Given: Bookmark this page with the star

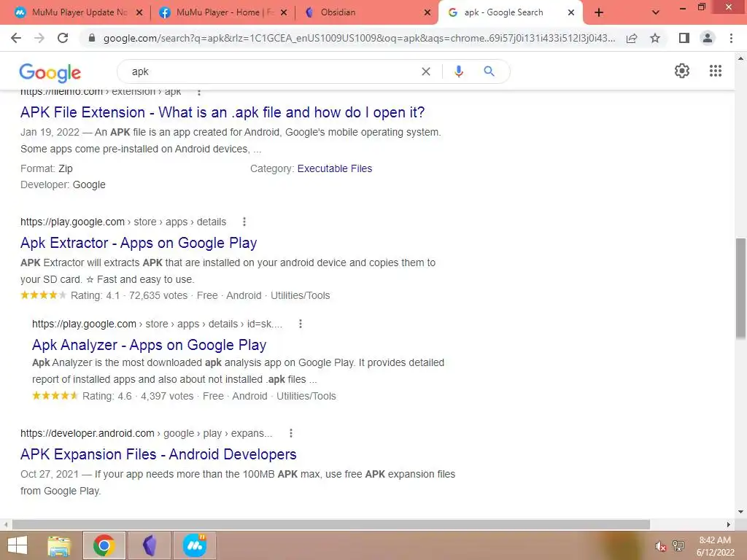Looking at the screenshot, I should pyautogui.click(x=655, y=38).
